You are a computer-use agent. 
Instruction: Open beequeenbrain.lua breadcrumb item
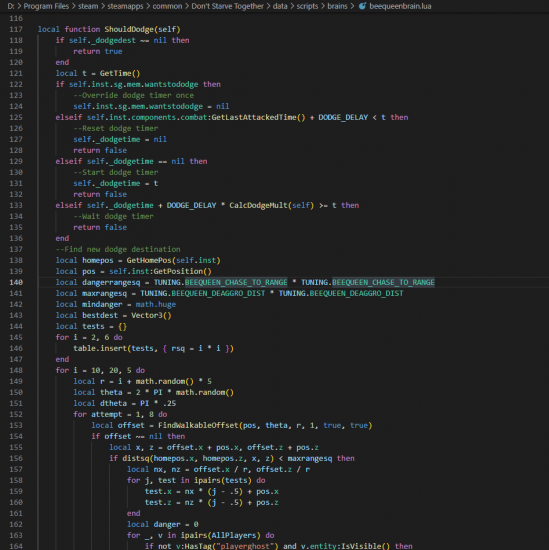pos(400,6)
